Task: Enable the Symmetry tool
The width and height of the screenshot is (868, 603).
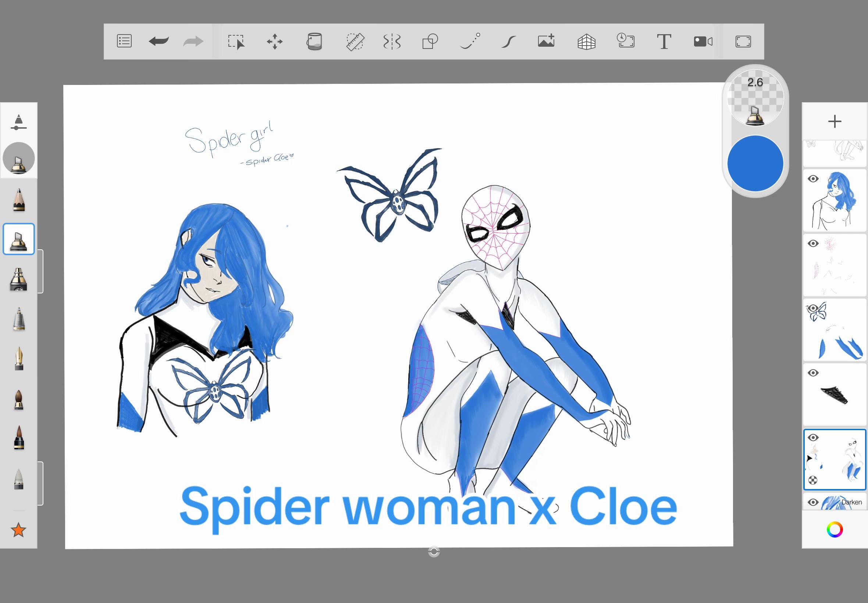Action: coord(392,42)
